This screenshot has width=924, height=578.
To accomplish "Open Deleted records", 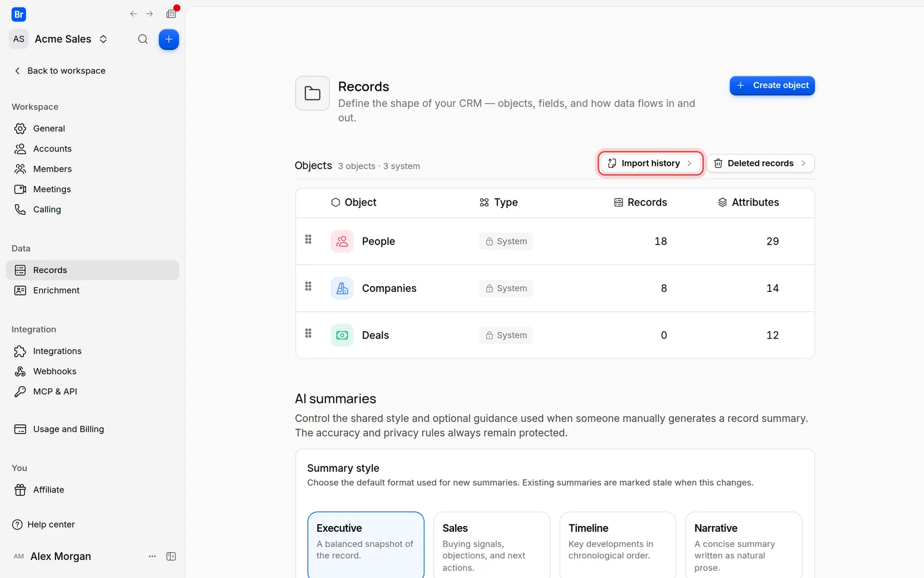I will tap(761, 164).
